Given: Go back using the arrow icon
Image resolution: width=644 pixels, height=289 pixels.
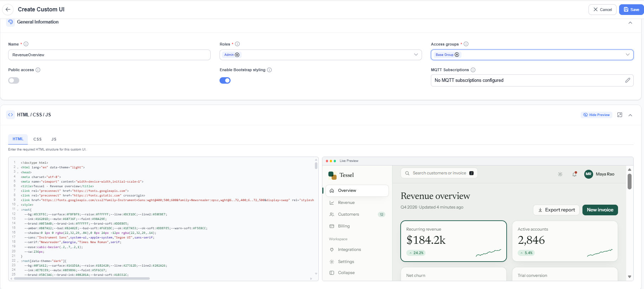Looking at the screenshot, I should pos(8,10).
